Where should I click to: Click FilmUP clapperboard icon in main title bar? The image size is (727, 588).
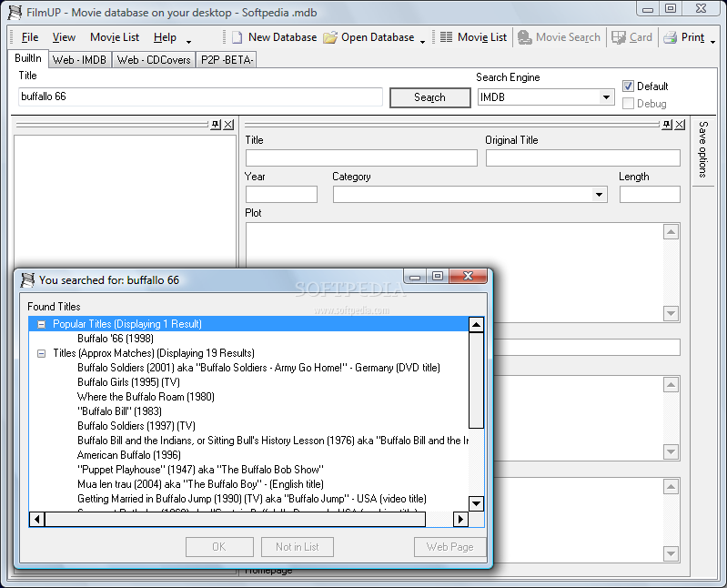[x=15, y=13]
